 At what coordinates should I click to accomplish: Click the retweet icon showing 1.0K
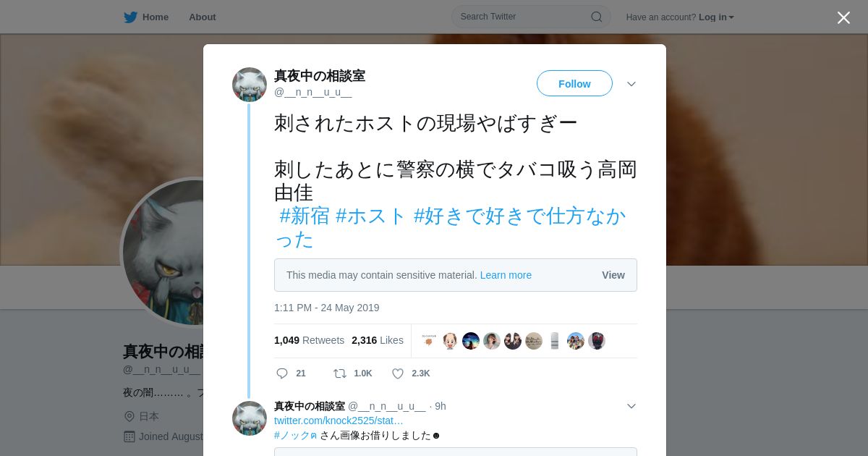point(340,373)
